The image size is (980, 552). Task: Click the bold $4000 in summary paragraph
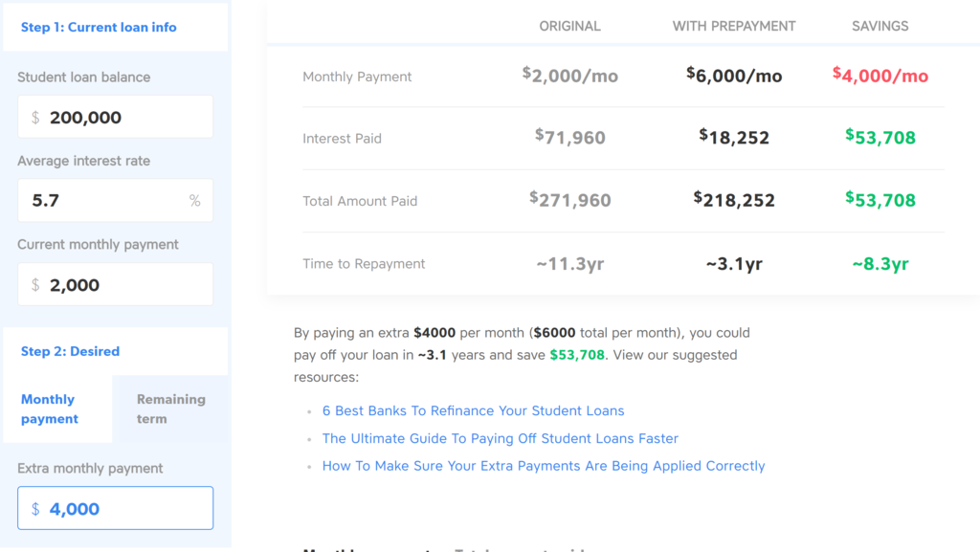coord(434,333)
